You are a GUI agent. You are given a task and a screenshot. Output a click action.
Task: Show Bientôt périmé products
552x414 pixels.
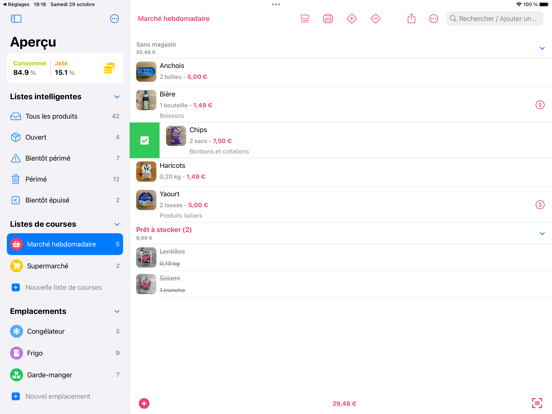pos(65,158)
